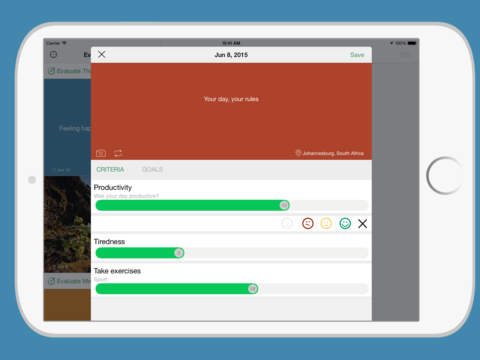Screen dimensions: 480x360
Task: Tap the 'Your day, your rules' text
Action: pyautogui.click(x=231, y=99)
